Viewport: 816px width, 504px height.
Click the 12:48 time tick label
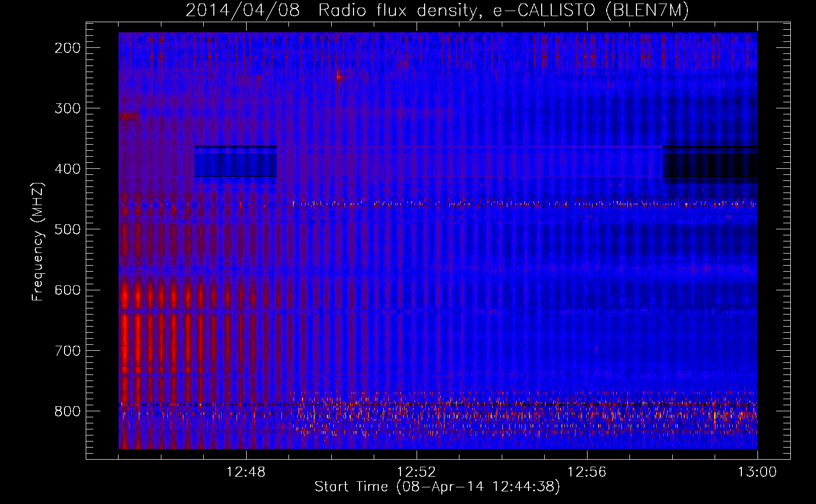(246, 472)
